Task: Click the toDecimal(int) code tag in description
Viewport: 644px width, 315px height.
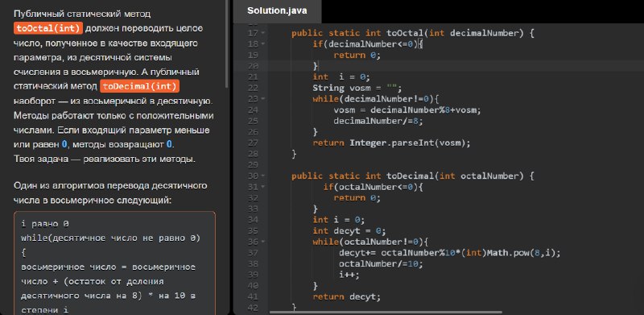Action: coord(139,86)
